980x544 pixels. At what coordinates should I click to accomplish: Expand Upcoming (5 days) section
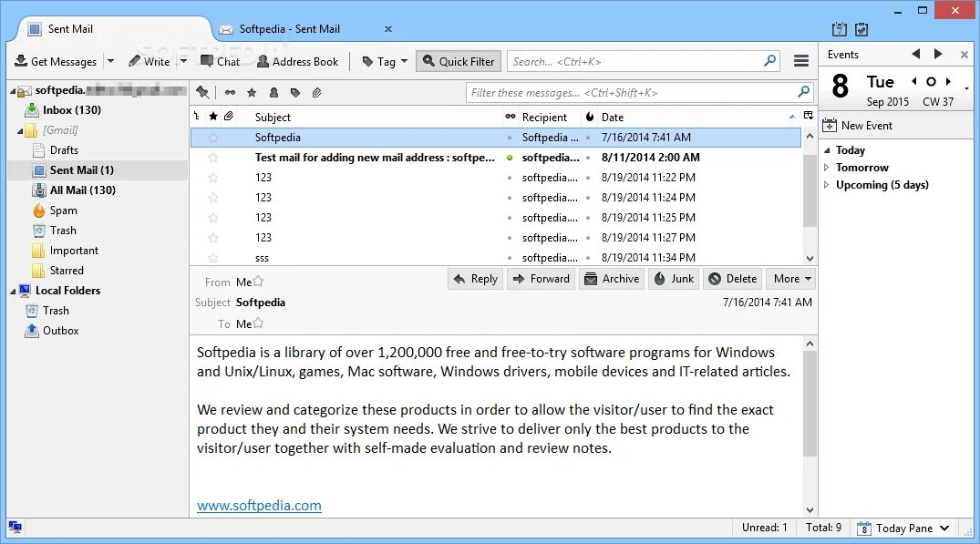click(826, 185)
